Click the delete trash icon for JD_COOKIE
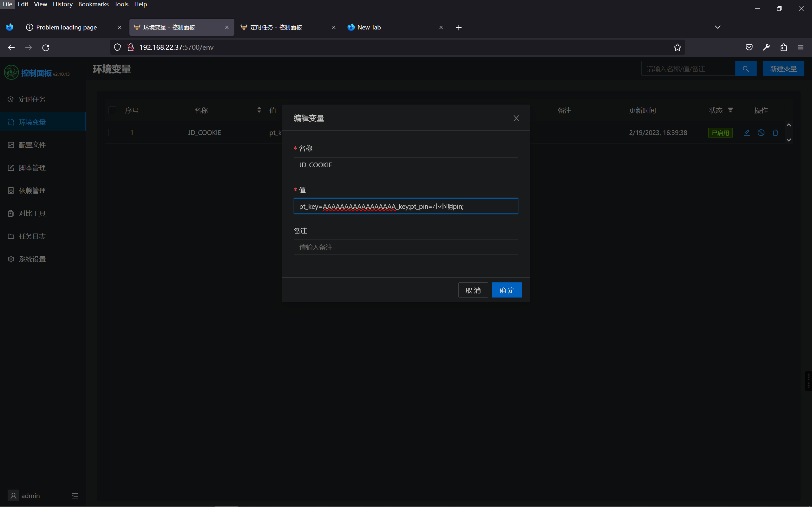 click(x=775, y=132)
